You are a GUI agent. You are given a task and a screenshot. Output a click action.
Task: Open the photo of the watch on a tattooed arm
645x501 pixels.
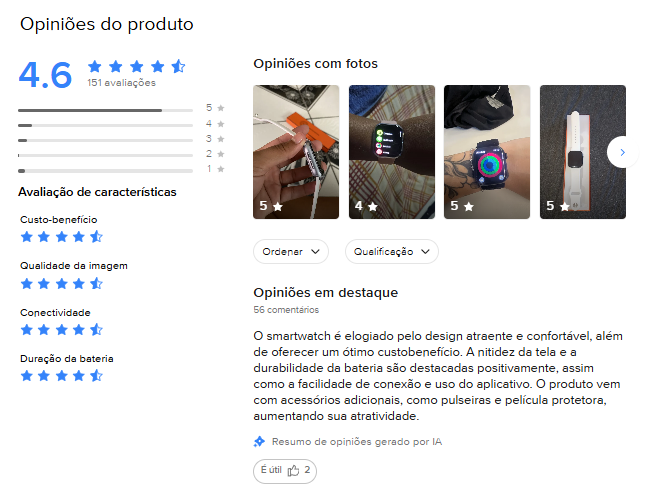click(x=487, y=152)
